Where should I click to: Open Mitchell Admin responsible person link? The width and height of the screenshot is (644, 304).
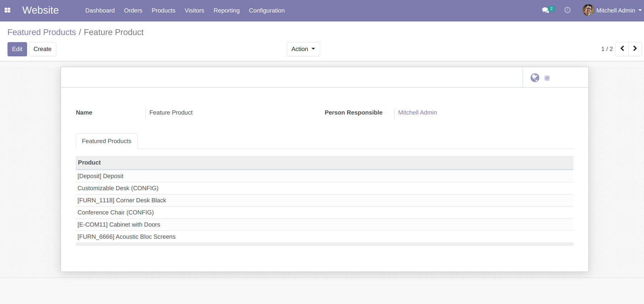[x=417, y=113]
